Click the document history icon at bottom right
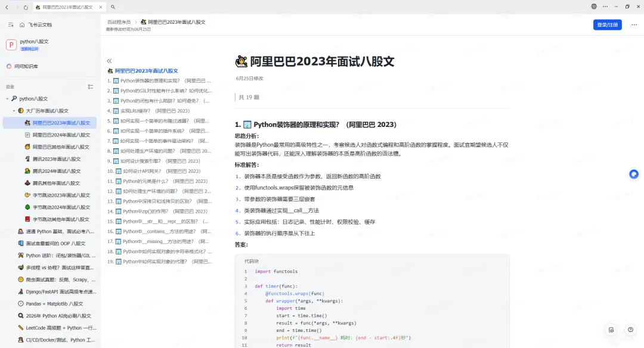This screenshot has height=348, width=644. click(x=611, y=330)
